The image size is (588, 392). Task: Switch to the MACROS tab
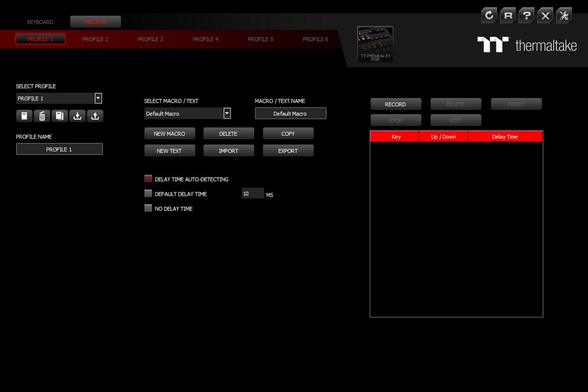96,22
